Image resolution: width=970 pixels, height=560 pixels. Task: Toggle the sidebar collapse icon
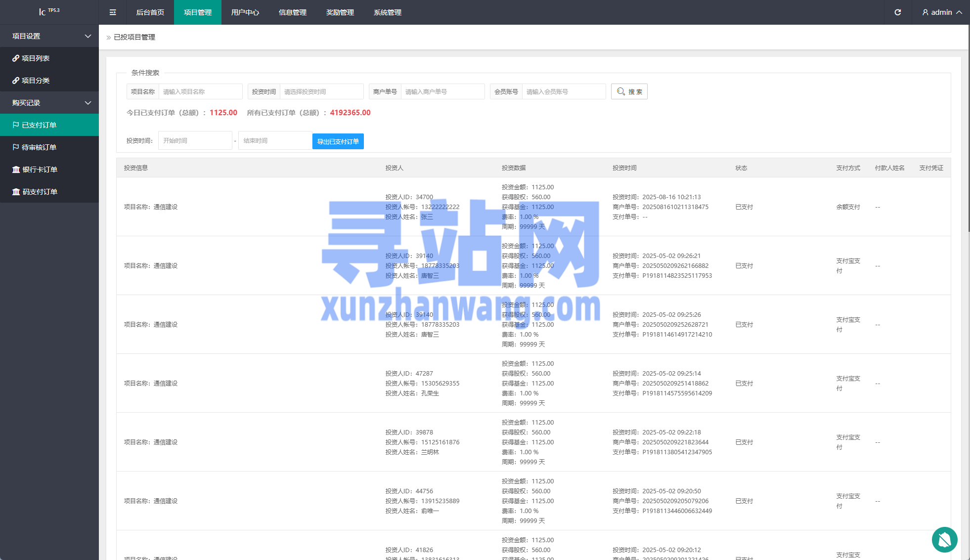113,12
